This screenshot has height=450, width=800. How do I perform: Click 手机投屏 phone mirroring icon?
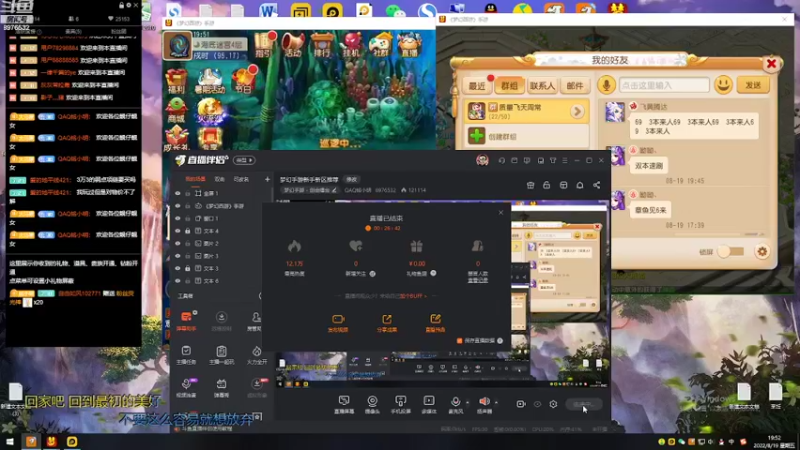coord(401,404)
